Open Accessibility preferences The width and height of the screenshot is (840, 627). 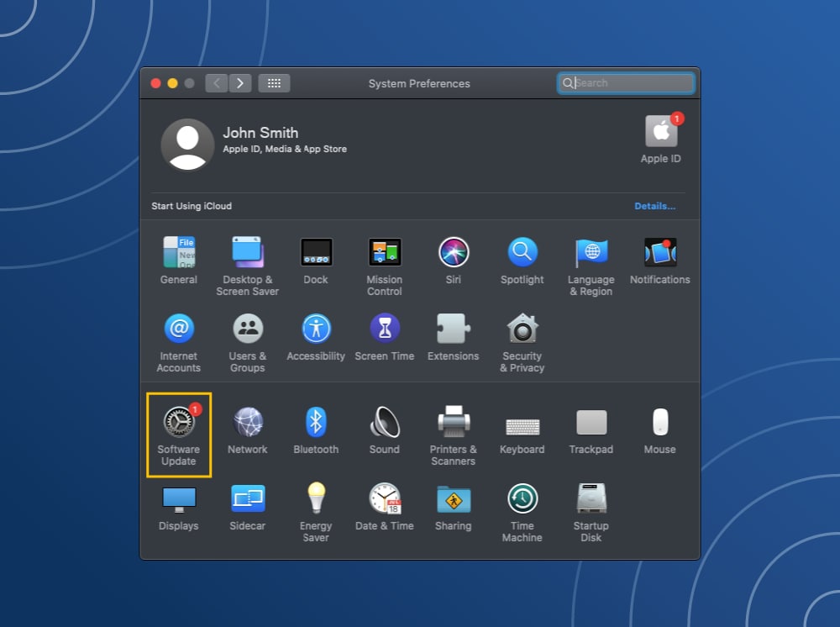tap(316, 337)
